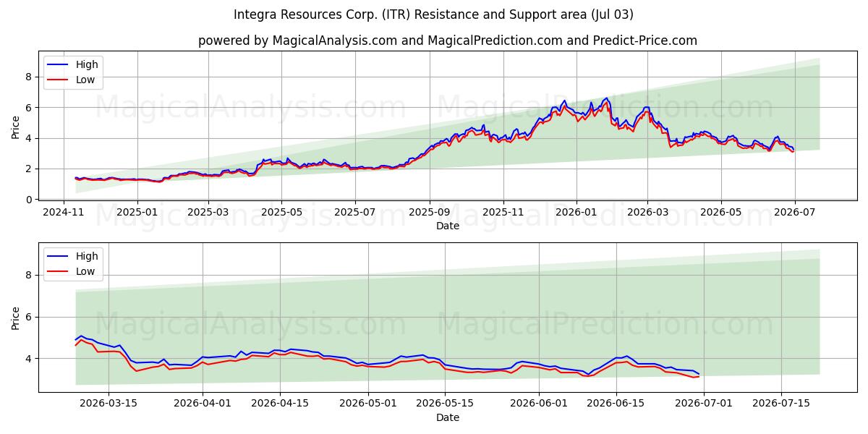This screenshot has height=434, width=868.
Task: Click the '2025-01' x-axis label in top chart
Action: (x=137, y=213)
